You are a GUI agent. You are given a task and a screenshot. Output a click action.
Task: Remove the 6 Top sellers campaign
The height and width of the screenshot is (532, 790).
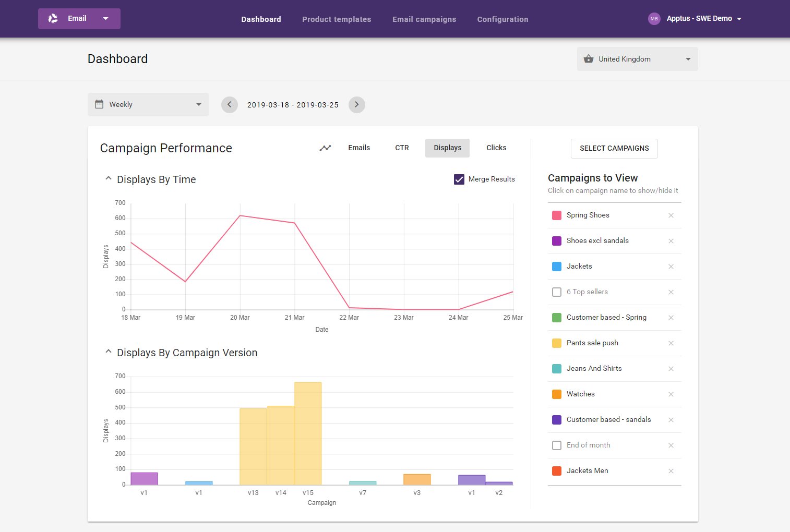coord(671,292)
